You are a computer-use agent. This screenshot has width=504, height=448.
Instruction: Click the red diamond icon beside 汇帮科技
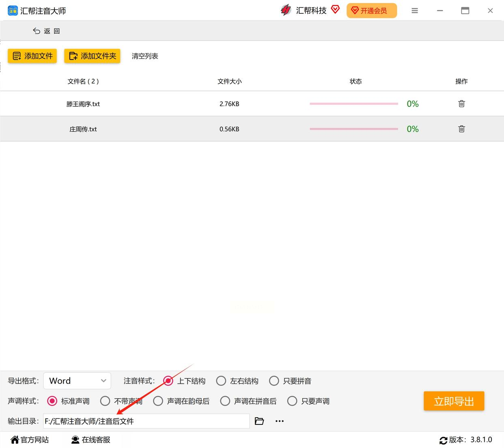pos(335,9)
